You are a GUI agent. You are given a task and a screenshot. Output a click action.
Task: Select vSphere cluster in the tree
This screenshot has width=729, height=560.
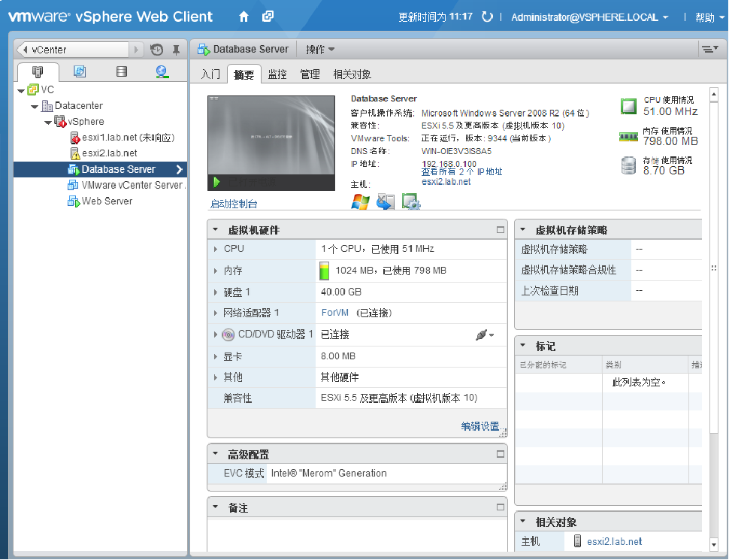pos(80,121)
